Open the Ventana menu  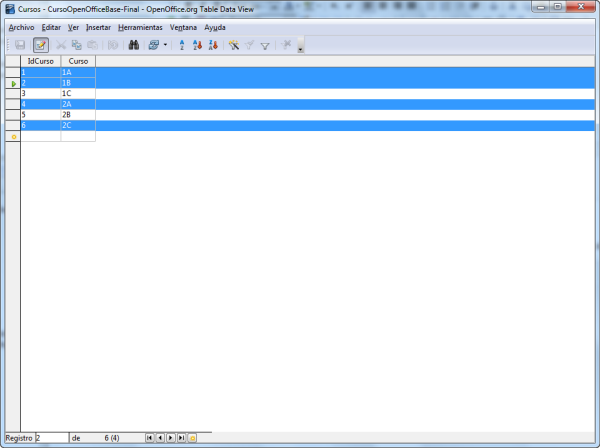point(183,28)
